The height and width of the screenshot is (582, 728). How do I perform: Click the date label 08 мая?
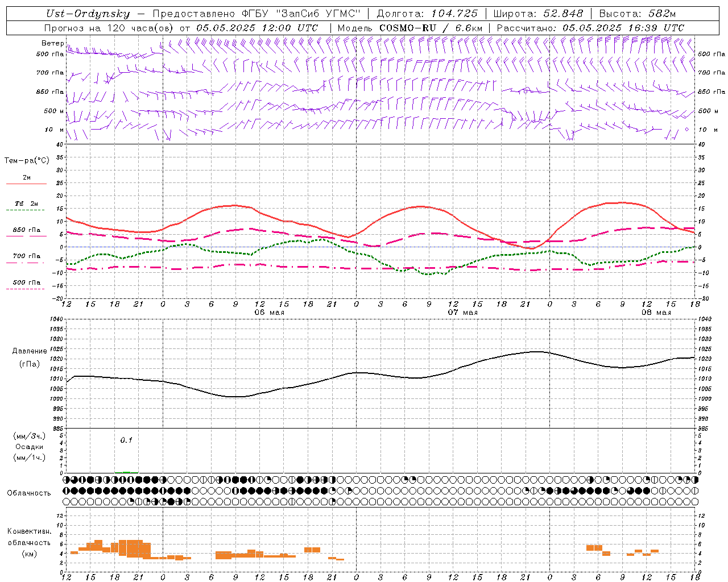click(x=656, y=313)
